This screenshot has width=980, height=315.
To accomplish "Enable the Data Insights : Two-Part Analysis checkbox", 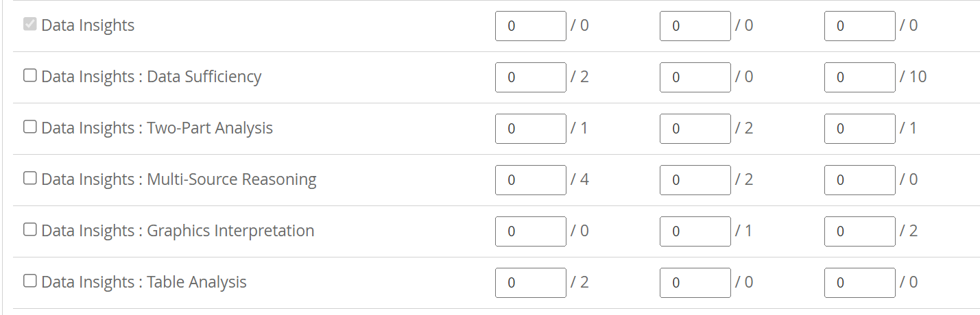I will [30, 127].
